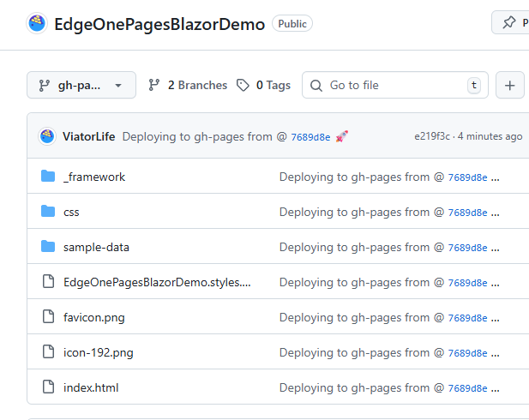Click the Public visibility badge
The width and height of the screenshot is (529, 420).
click(x=292, y=24)
